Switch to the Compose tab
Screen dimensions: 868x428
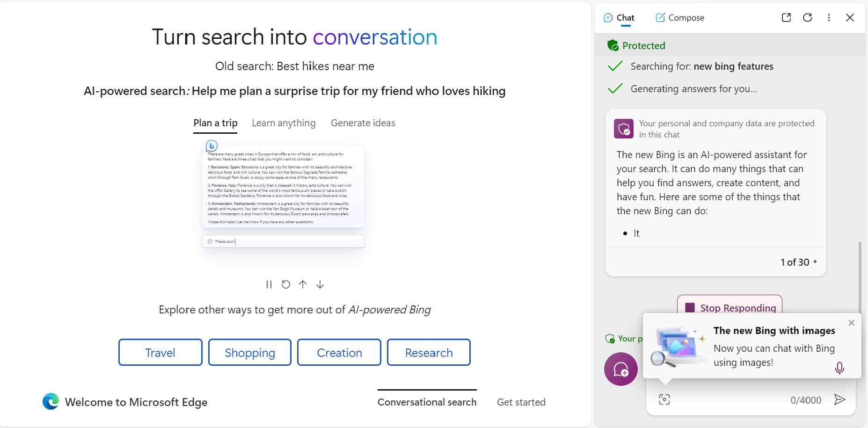680,18
